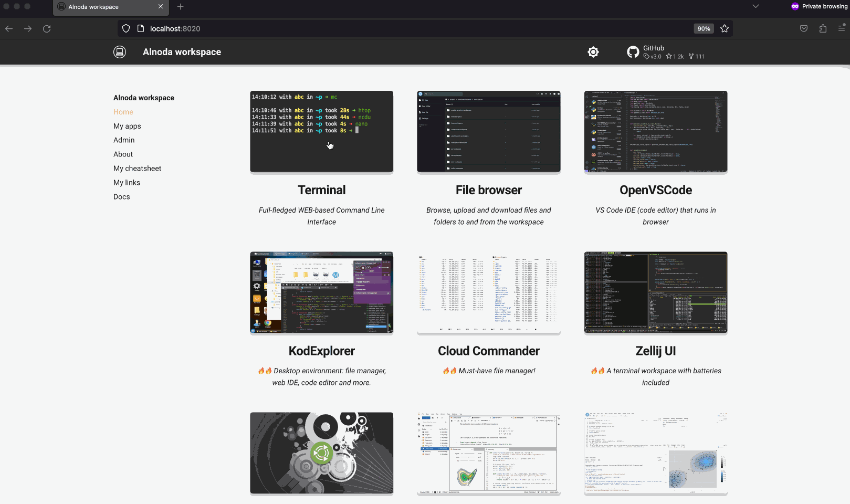The image size is (850, 504).
Task: Open the Terminal screenshot thumbnail
Action: (x=322, y=132)
